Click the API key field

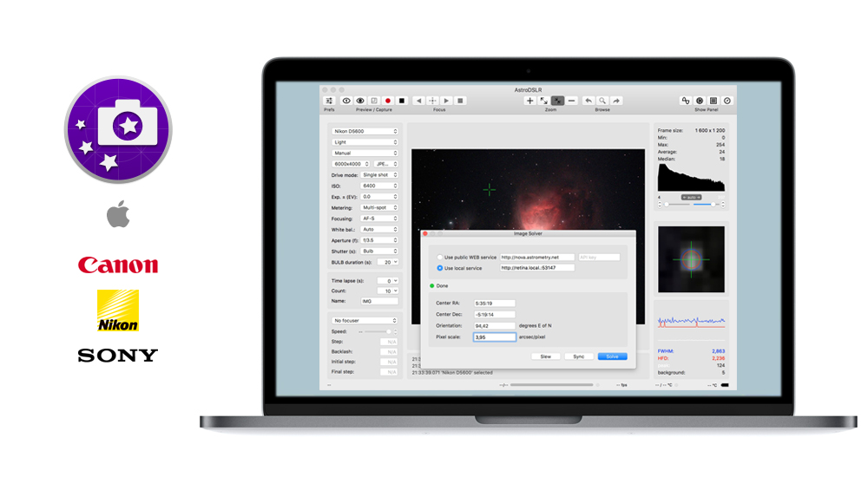(x=599, y=258)
